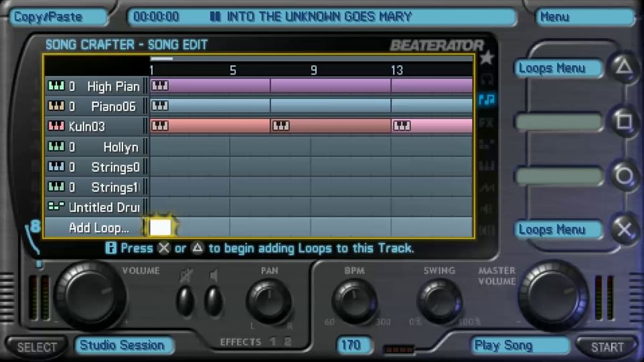Image resolution: width=644 pixels, height=362 pixels.
Task: Select the first Kuln03 loop at bar 1
Action: pos(210,126)
